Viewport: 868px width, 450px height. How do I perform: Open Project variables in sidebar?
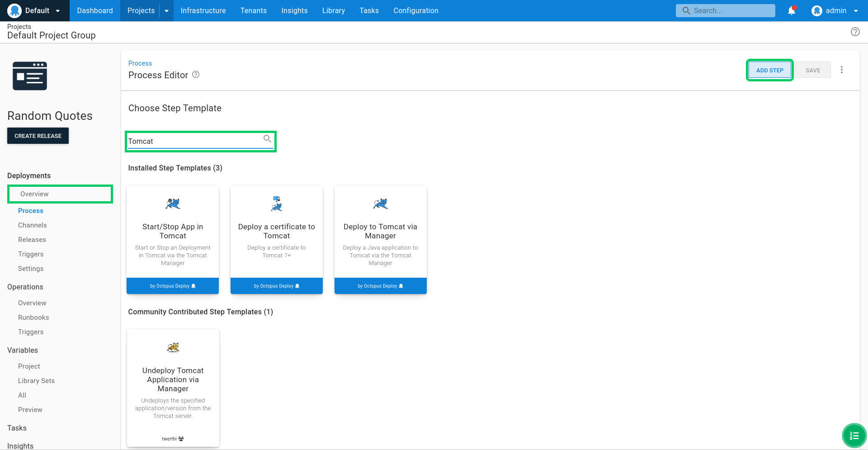click(x=29, y=366)
